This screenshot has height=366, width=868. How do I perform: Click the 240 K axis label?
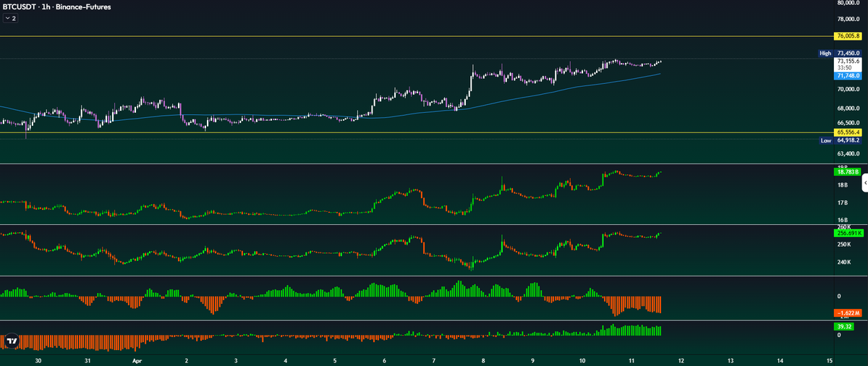pyautogui.click(x=844, y=262)
